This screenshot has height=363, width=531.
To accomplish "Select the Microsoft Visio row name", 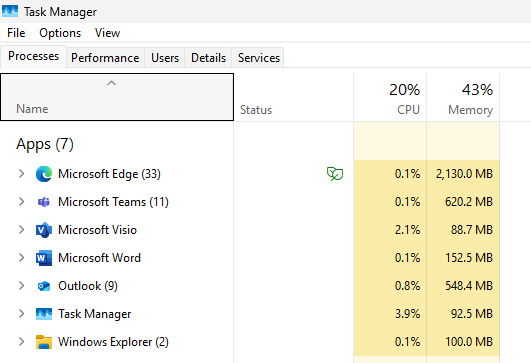I will pyautogui.click(x=98, y=230).
